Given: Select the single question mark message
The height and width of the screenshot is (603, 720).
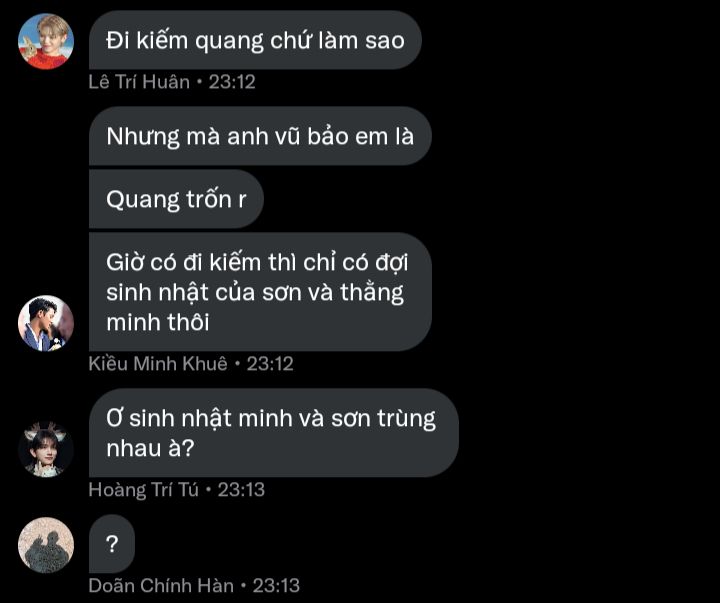Looking at the screenshot, I should point(112,544).
